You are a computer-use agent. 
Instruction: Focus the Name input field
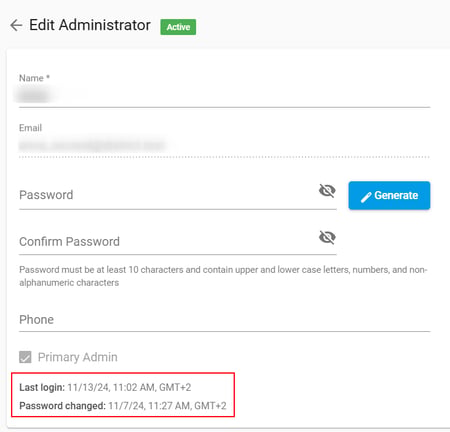[224, 96]
